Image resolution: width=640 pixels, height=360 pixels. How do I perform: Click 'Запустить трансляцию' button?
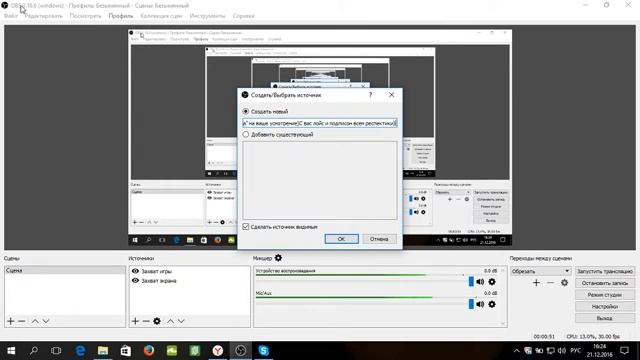(605, 271)
